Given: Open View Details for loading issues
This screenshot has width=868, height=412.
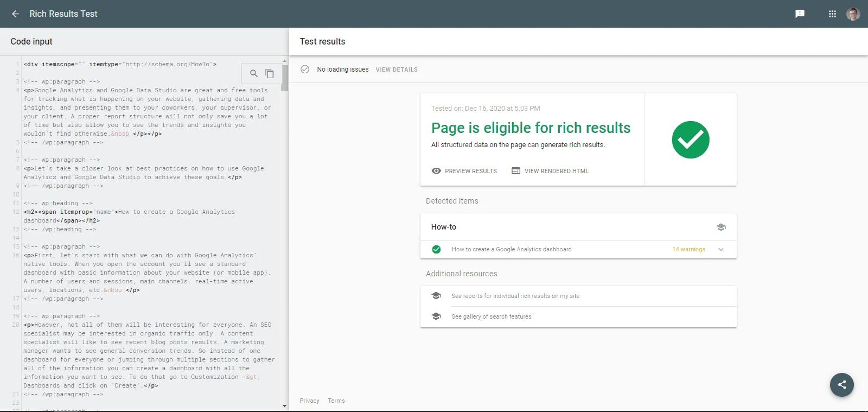Looking at the screenshot, I should (396, 70).
